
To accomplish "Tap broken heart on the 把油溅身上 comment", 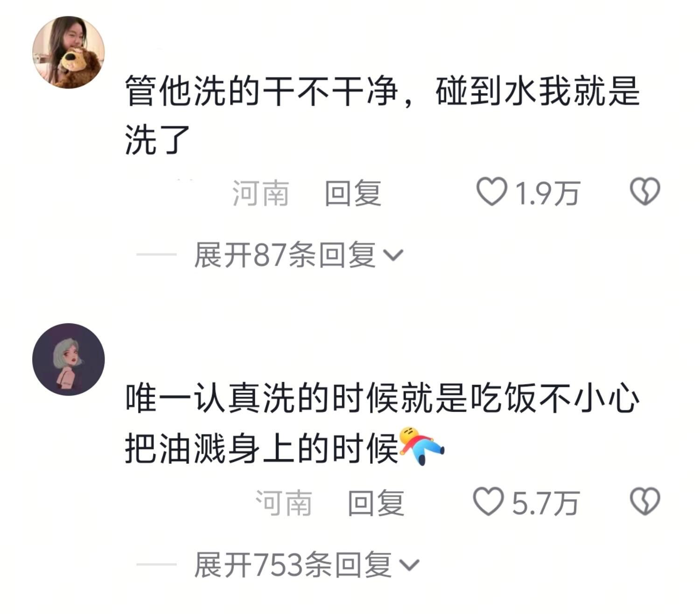I will pyautogui.click(x=645, y=502).
